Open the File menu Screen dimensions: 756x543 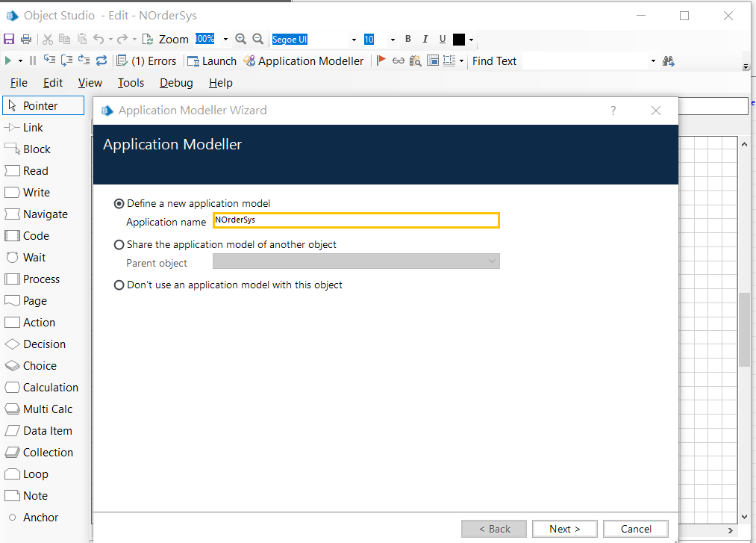pyautogui.click(x=19, y=83)
